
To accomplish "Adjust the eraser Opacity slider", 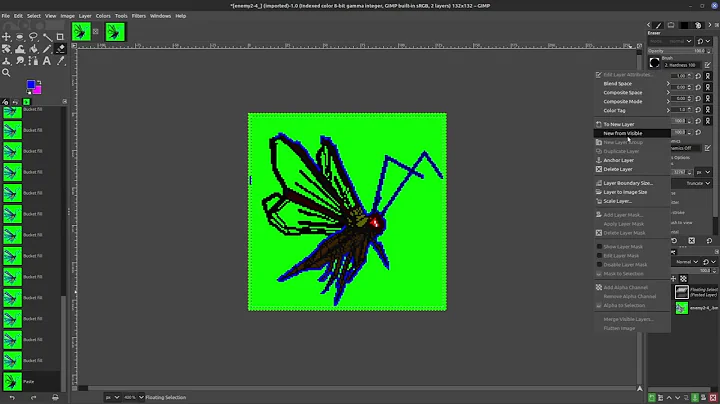I will (x=680, y=51).
